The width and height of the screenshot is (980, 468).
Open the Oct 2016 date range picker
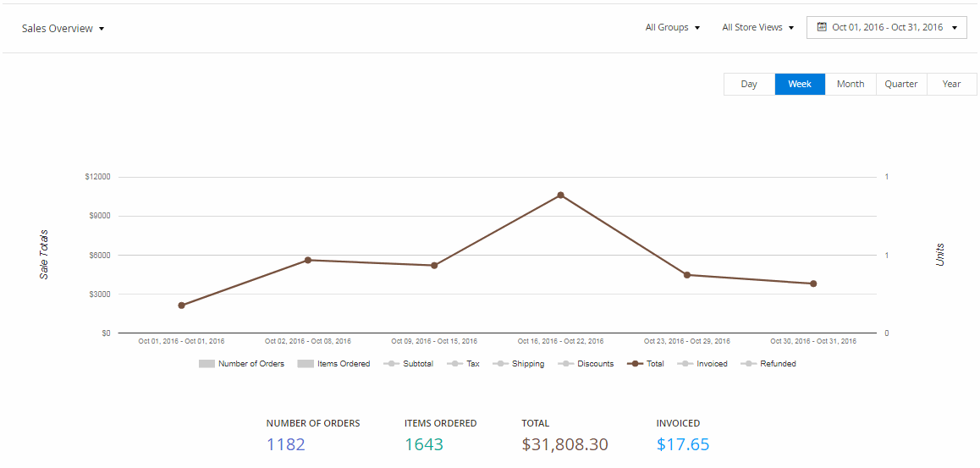(887, 27)
